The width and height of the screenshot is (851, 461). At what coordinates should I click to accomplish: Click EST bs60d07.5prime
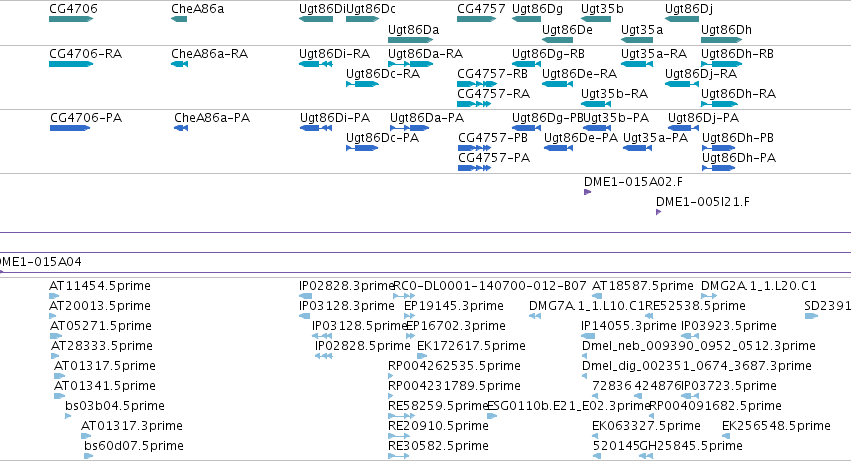click(88, 456)
